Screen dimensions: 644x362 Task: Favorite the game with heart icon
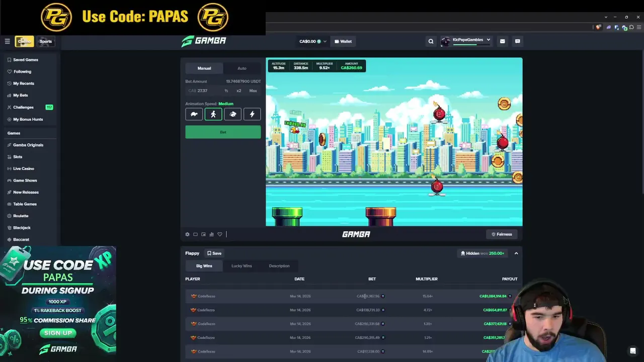(219, 234)
